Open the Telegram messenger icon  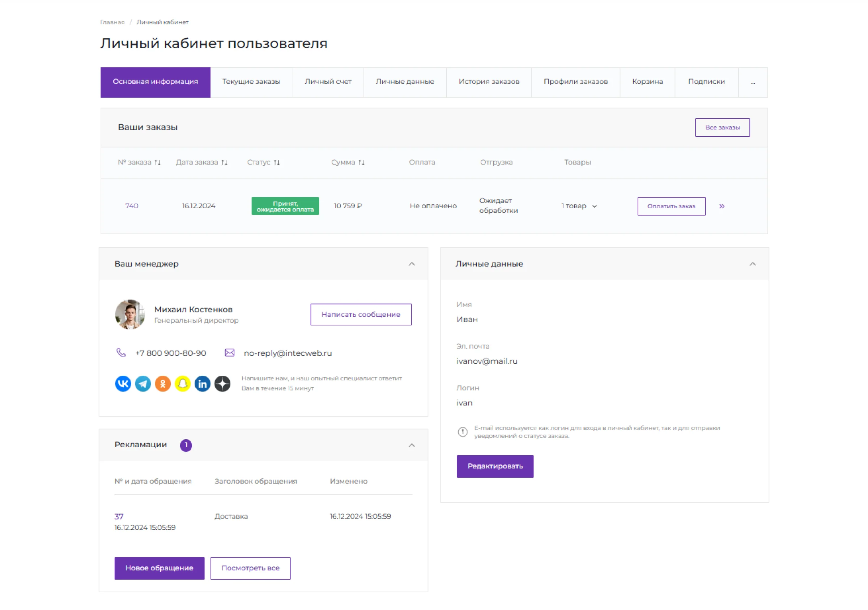click(x=143, y=384)
